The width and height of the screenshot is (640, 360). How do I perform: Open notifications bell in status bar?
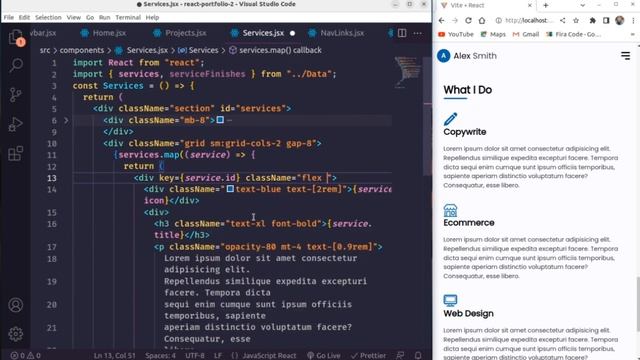coord(418,356)
